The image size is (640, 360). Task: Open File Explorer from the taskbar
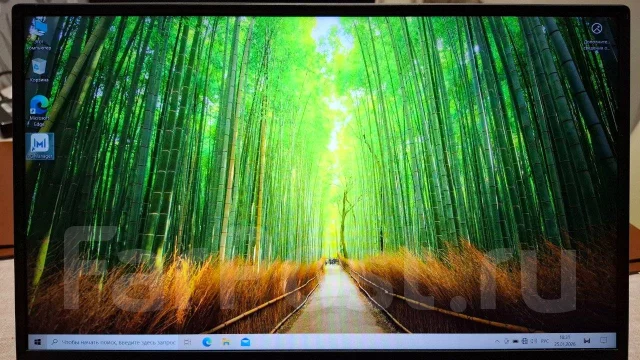(226, 342)
